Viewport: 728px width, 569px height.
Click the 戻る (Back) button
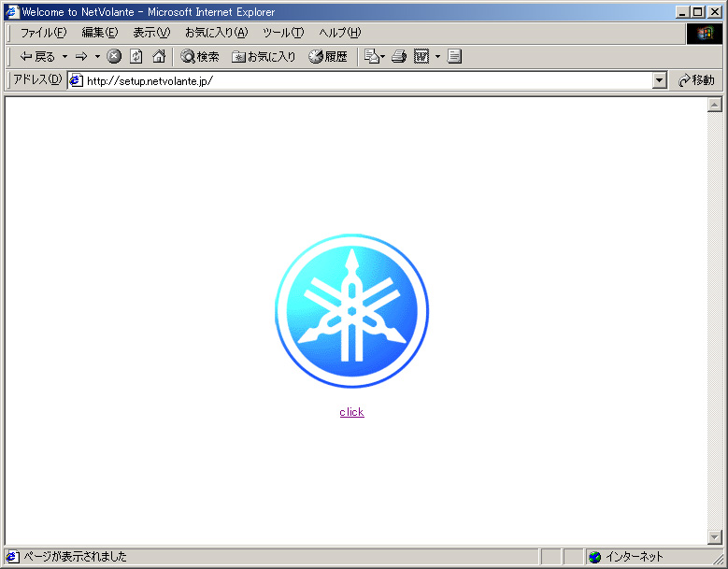point(37,57)
